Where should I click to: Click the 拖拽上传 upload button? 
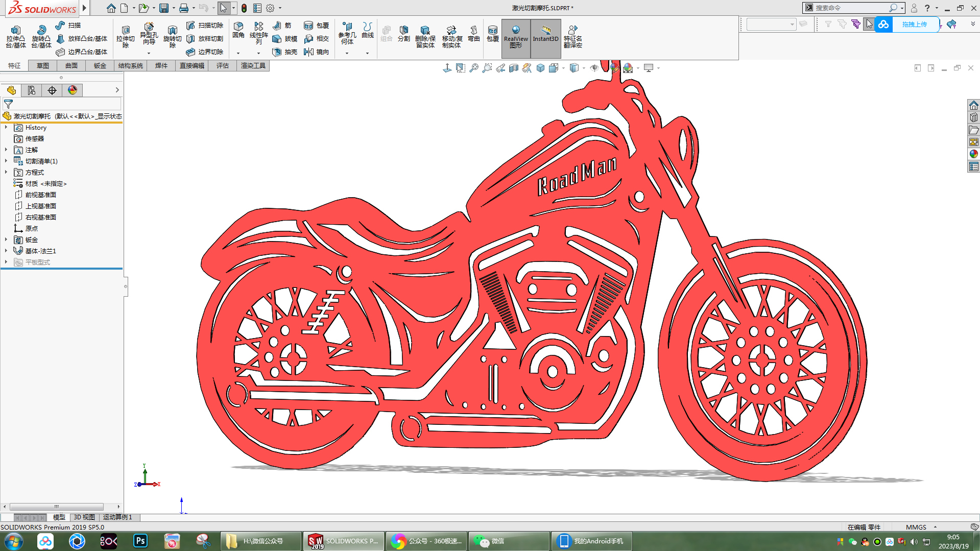point(914,25)
